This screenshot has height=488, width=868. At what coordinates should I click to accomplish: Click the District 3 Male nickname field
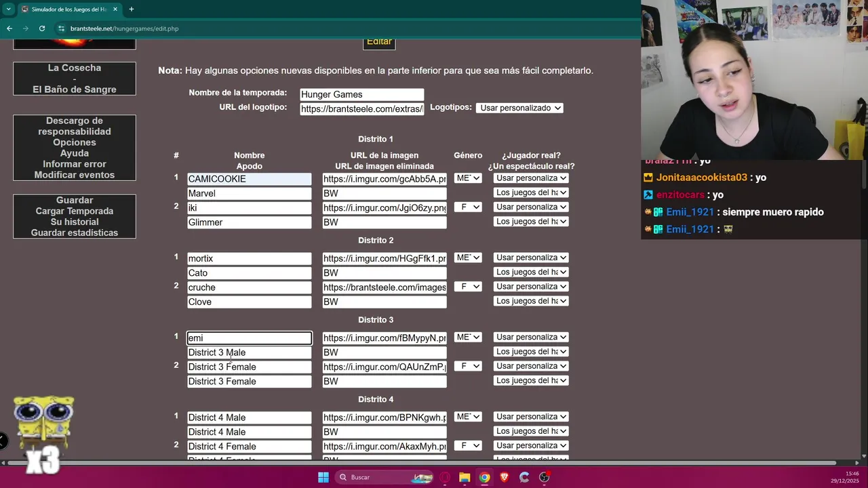point(250,352)
